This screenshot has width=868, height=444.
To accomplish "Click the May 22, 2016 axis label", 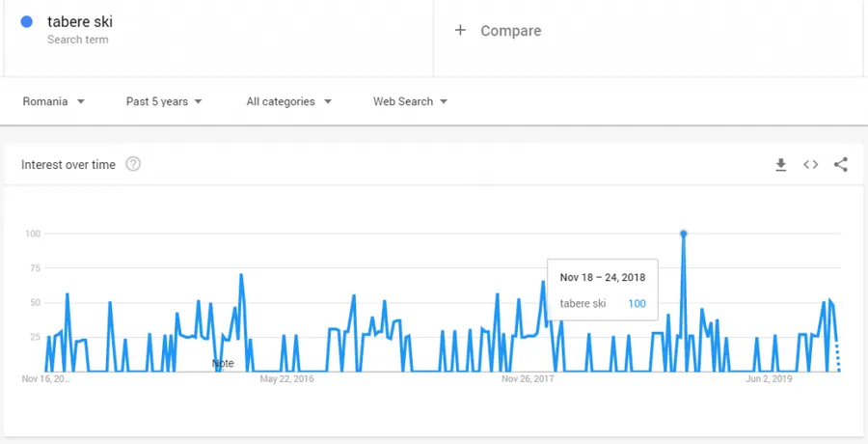I will [287, 379].
